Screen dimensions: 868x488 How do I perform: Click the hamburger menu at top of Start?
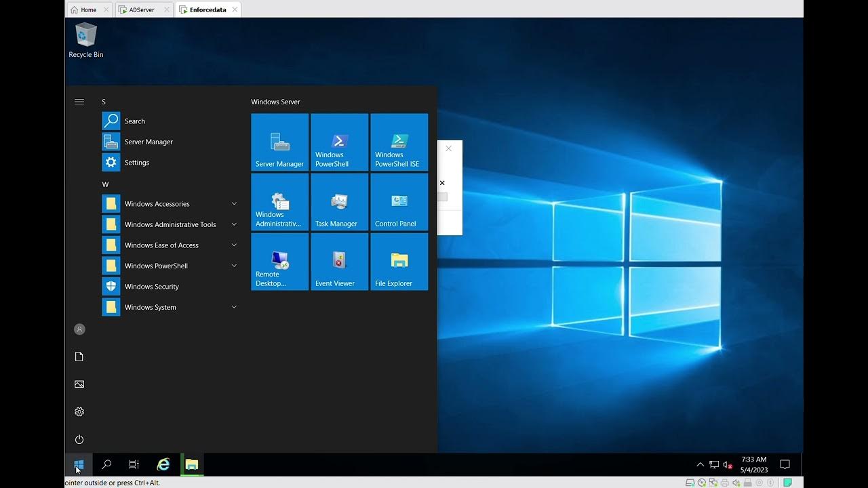pyautogui.click(x=79, y=102)
